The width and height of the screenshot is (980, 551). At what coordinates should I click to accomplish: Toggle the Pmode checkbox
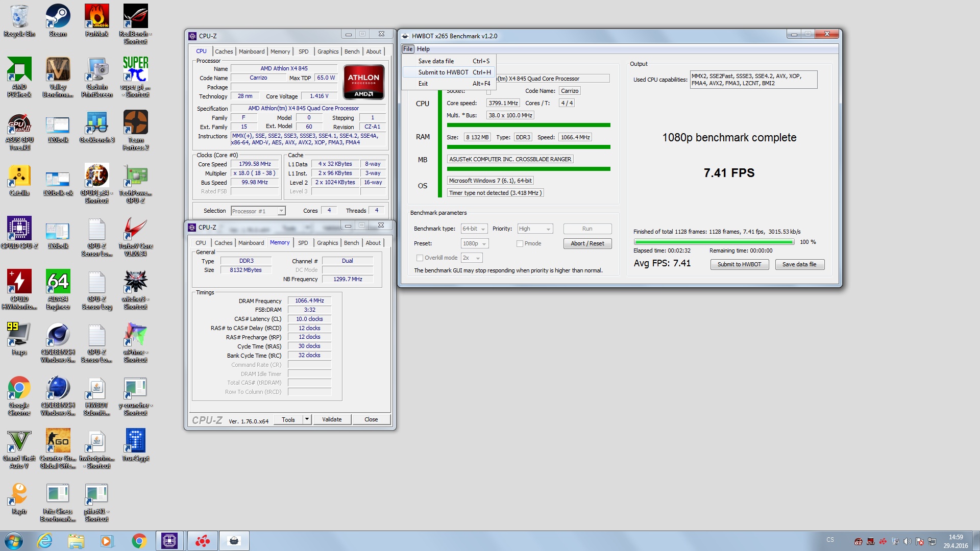(520, 243)
